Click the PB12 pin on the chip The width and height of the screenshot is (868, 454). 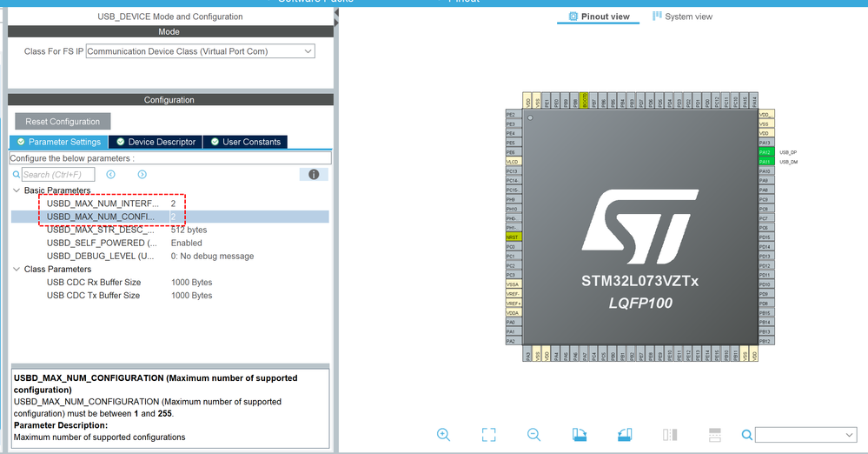tap(766, 341)
